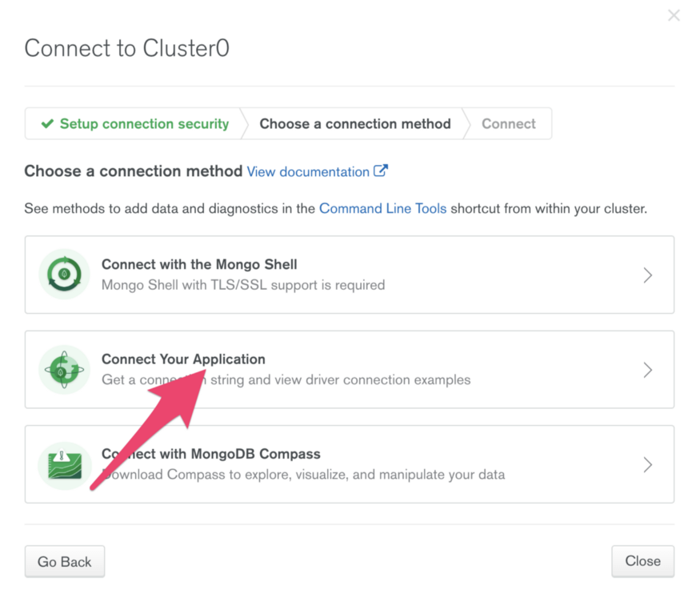This screenshot has width=700, height=594.
Task: Select the Choose a connection method step
Action: 355,124
